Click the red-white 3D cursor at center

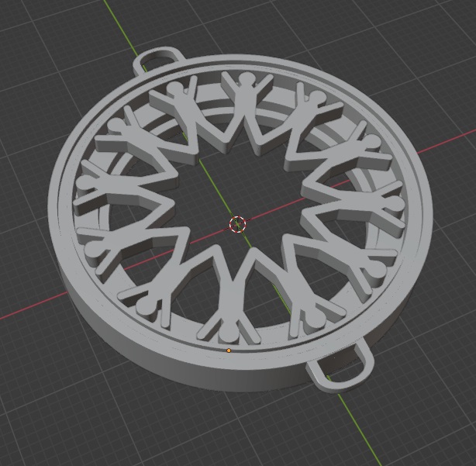237,224
